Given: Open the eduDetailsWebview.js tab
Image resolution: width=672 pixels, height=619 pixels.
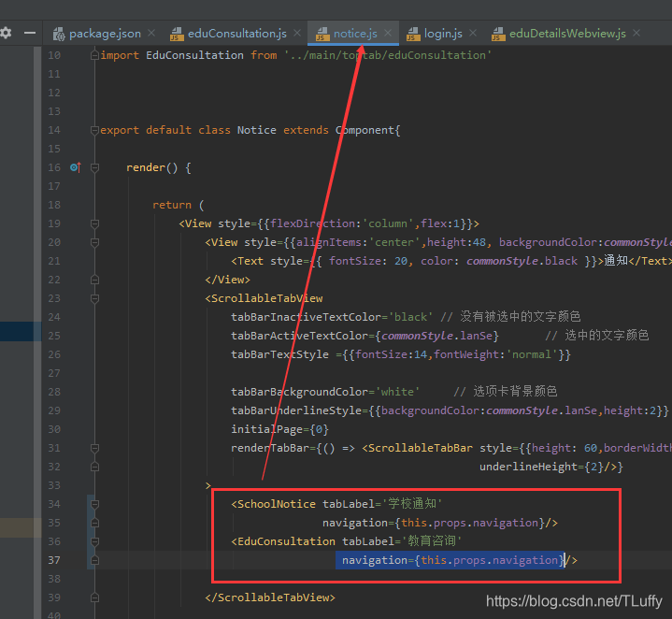Looking at the screenshot, I should pos(567,34).
